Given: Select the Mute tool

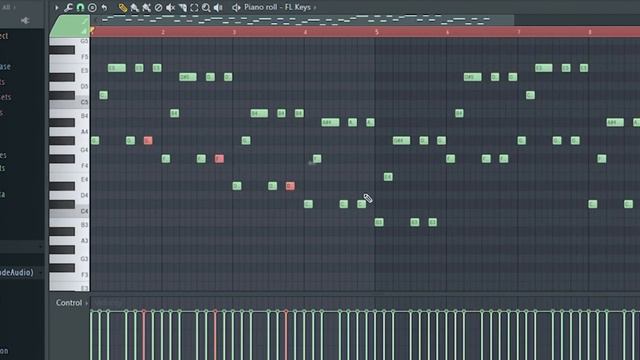Looking at the screenshot, I should click(170, 7).
